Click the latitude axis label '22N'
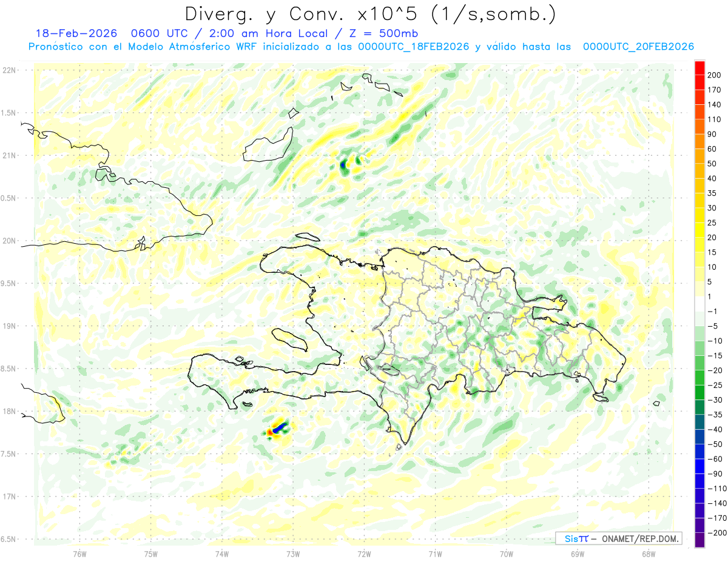 click(9, 70)
